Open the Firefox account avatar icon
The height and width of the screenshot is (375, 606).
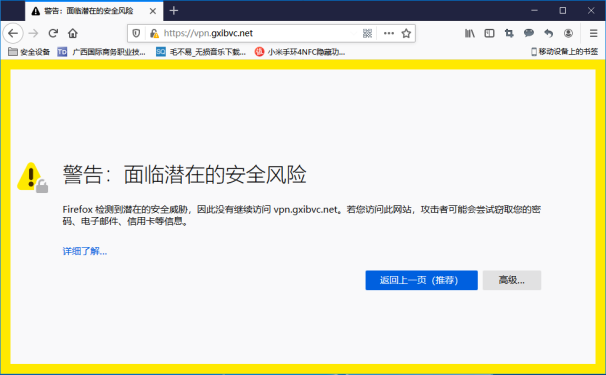[568, 34]
